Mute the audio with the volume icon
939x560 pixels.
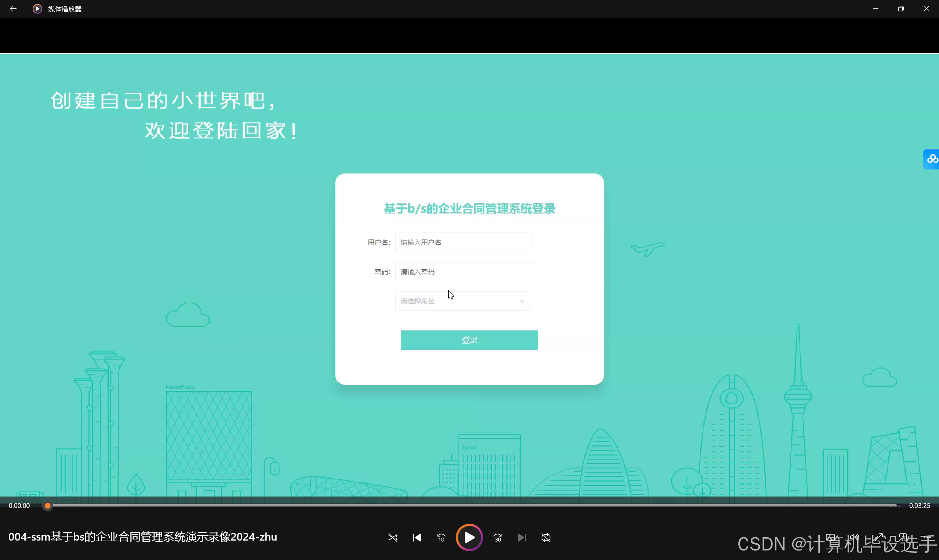coord(855,537)
